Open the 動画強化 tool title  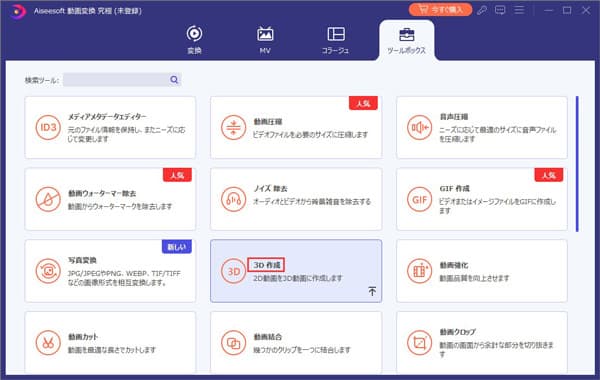453,265
